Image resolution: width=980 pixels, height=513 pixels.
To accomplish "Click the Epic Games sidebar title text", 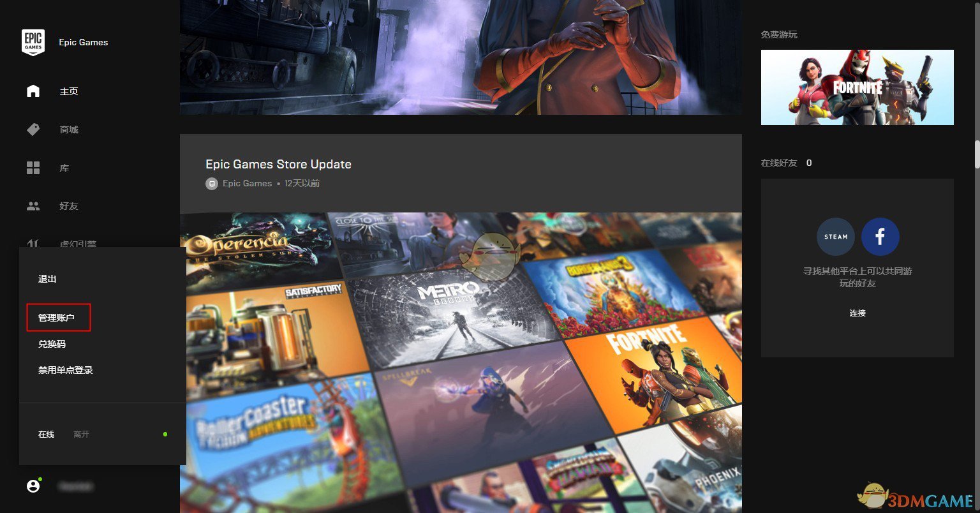I will (x=84, y=43).
